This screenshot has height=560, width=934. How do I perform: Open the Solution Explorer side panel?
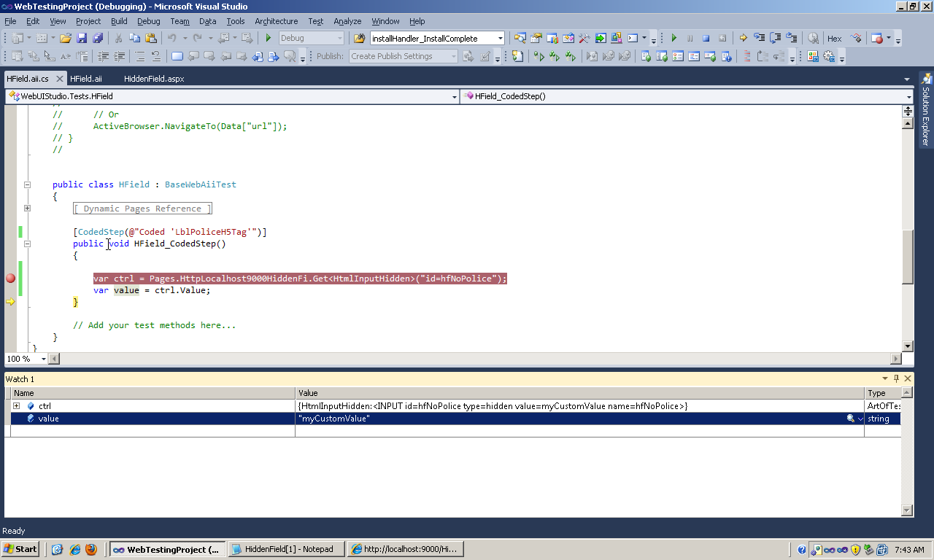[926, 109]
